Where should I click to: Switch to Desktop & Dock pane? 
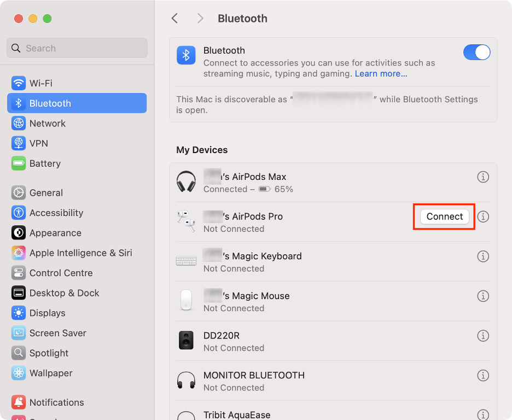64,293
